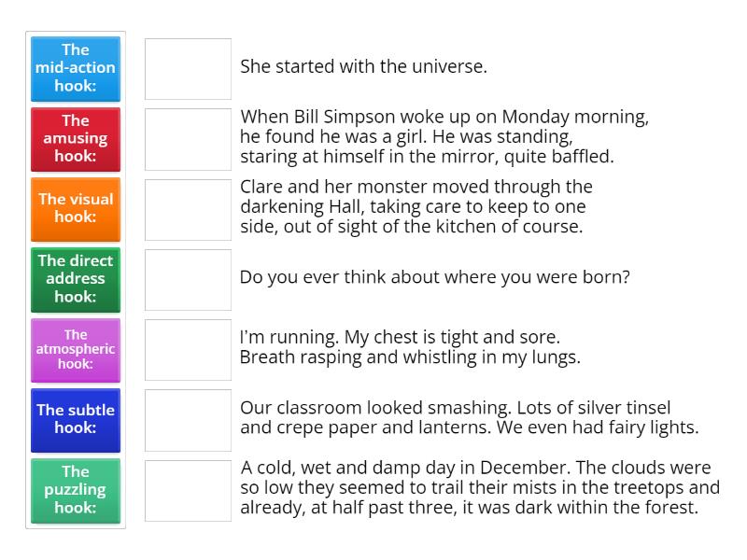The image size is (747, 560).
Task: Click the empty box beside 'I'm running' sentence
Action: 188,349
